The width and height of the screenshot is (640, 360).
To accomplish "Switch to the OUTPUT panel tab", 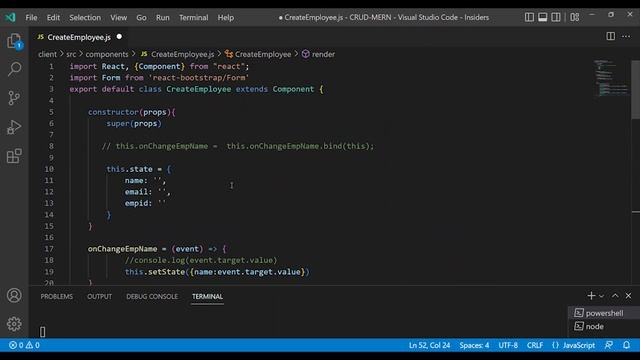I will 99,296.
